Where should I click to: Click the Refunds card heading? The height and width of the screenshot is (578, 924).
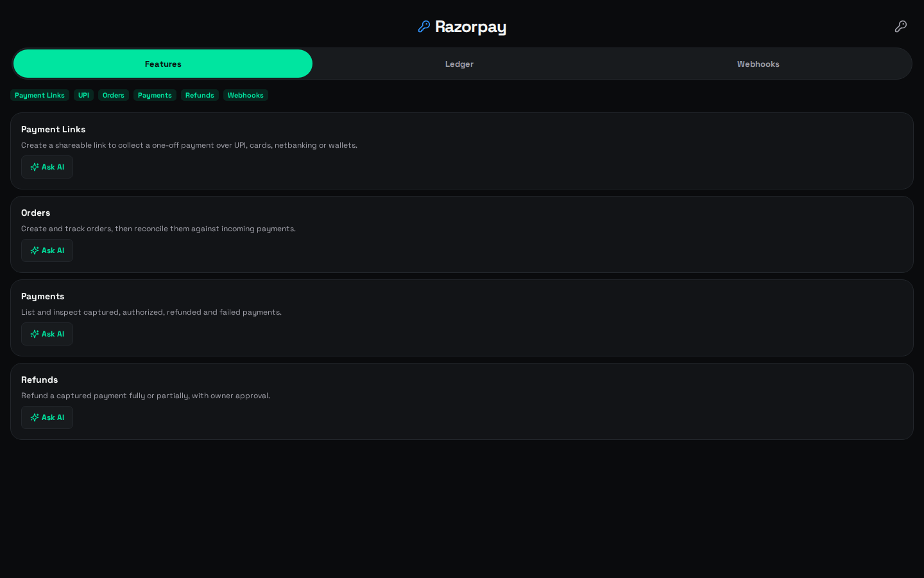coord(40,380)
